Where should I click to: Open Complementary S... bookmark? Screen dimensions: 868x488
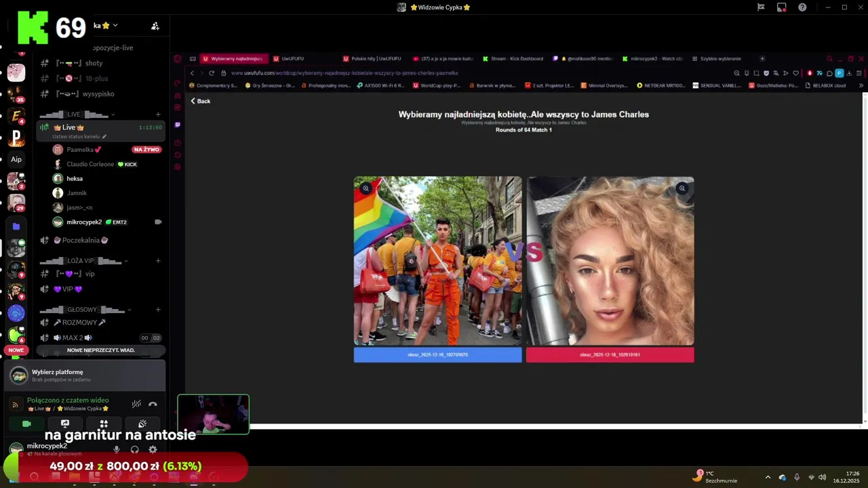[x=213, y=86]
